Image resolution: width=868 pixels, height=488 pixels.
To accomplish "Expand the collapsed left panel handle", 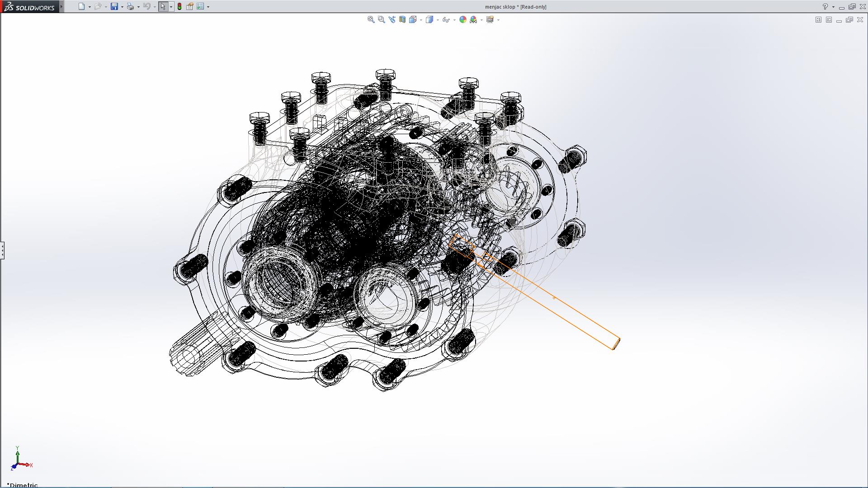I will point(2,250).
